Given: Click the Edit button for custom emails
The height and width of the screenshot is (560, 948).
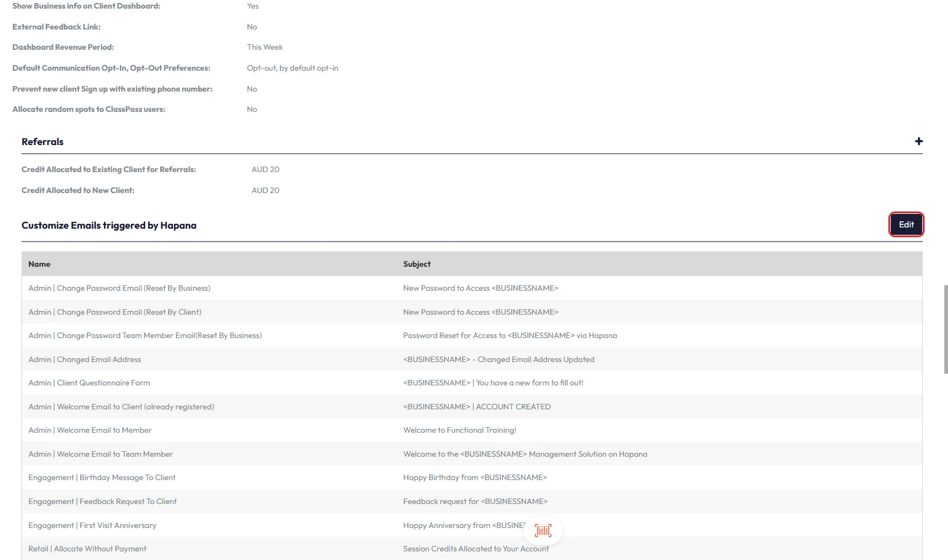Looking at the screenshot, I should pos(906,225).
